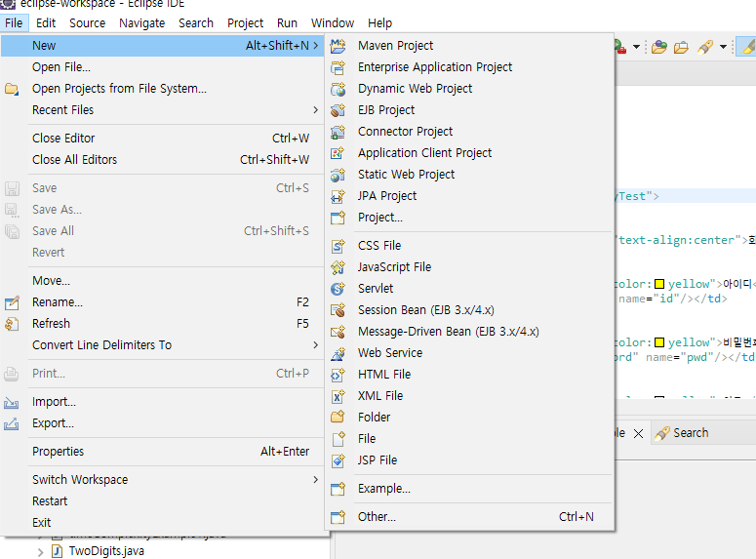Click the JavaScript File icon
Image resolution: width=756 pixels, height=559 pixels.
(x=338, y=267)
